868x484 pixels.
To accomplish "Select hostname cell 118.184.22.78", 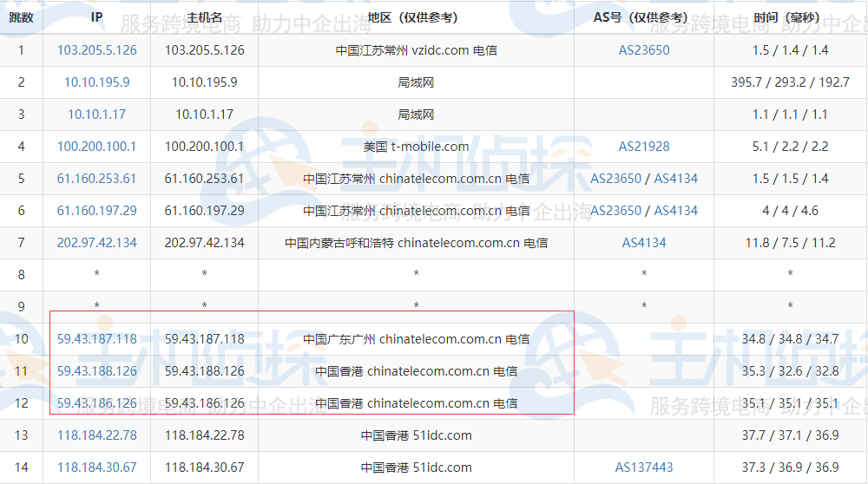I will pos(204,435).
